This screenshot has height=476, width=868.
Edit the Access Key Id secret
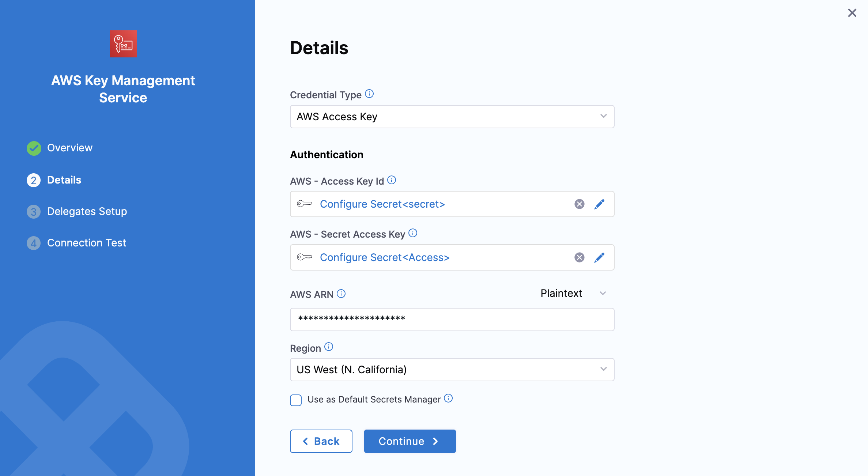[x=599, y=204]
